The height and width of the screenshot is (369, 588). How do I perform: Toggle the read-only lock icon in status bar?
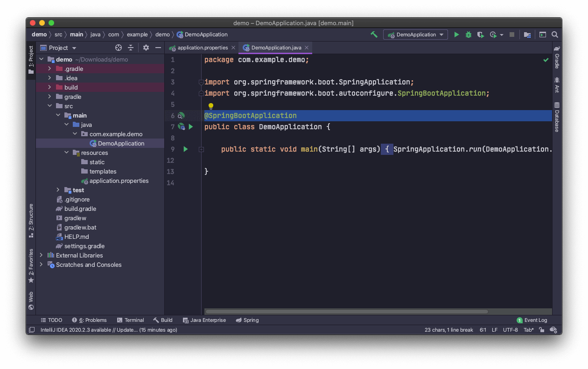click(x=541, y=330)
